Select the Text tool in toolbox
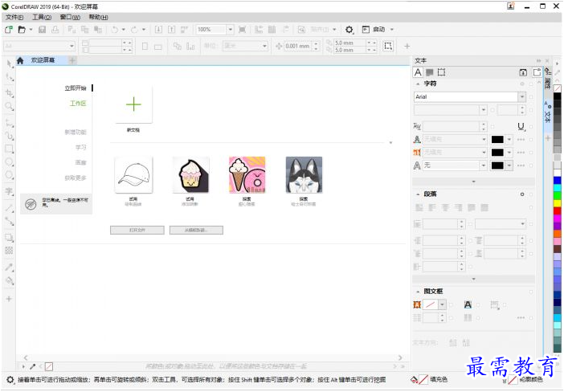This screenshot has width=564, height=392. coord(9,191)
